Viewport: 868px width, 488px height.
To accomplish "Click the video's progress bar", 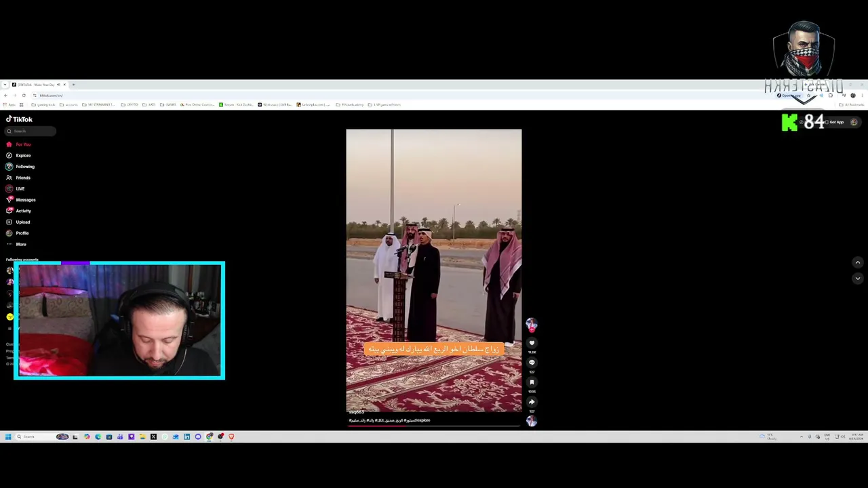I will click(434, 426).
